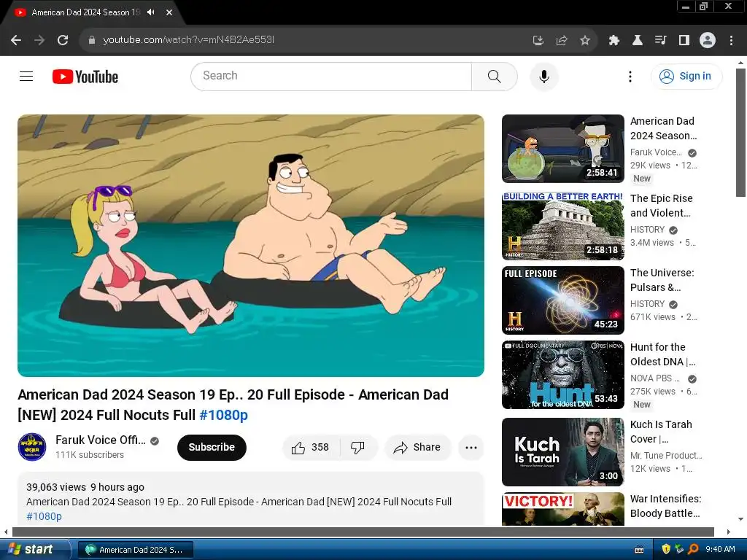The width and height of the screenshot is (747, 560).
Task: Expand the video description box
Action: point(251,499)
